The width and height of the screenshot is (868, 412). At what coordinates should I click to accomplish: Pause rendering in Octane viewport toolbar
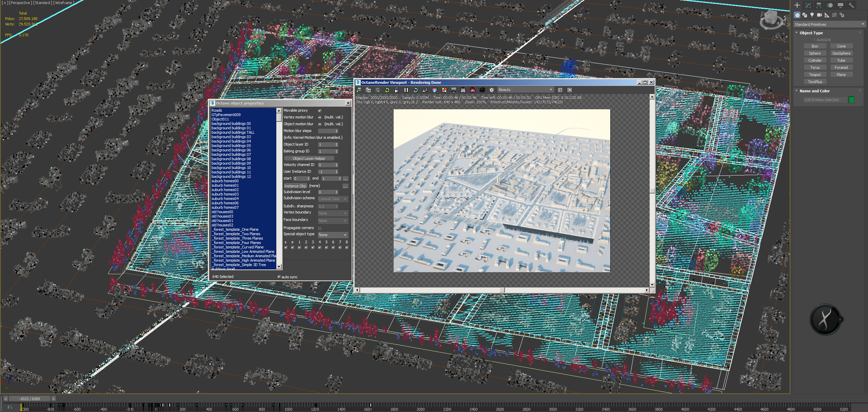pyautogui.click(x=406, y=90)
